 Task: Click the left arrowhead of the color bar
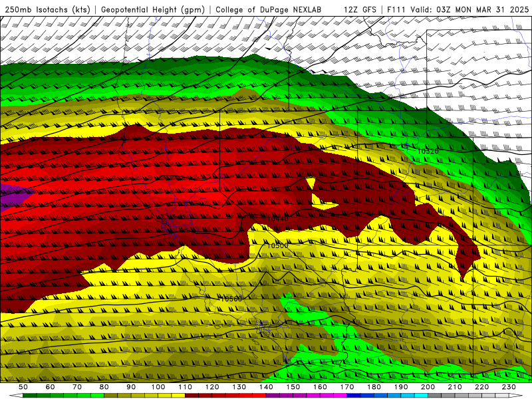[x=16, y=395]
